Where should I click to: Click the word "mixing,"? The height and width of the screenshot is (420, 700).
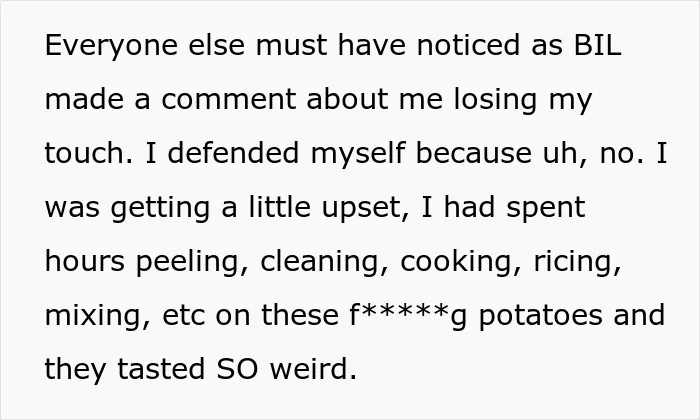point(98,316)
